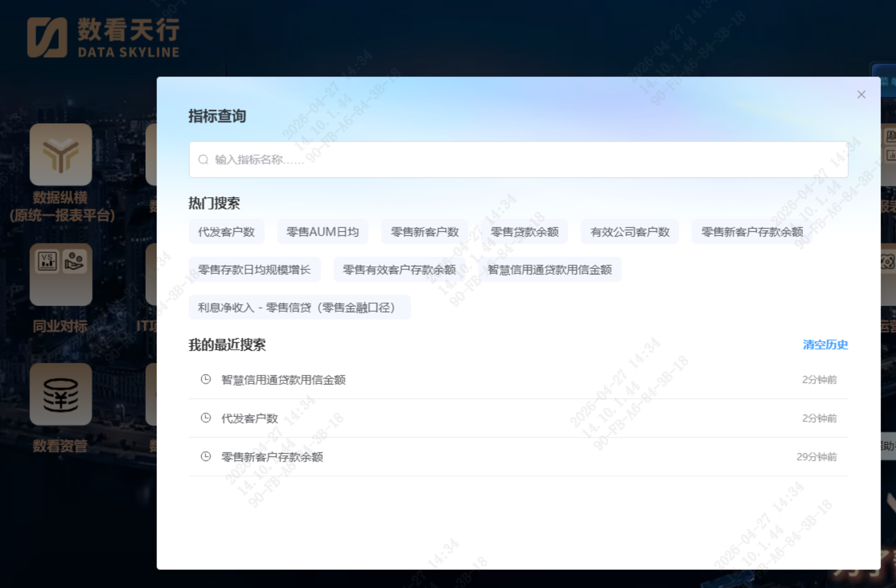The image size is (896, 588).
Task: Click clock icon beside recent 零售新客户存款余额
Action: click(x=206, y=456)
